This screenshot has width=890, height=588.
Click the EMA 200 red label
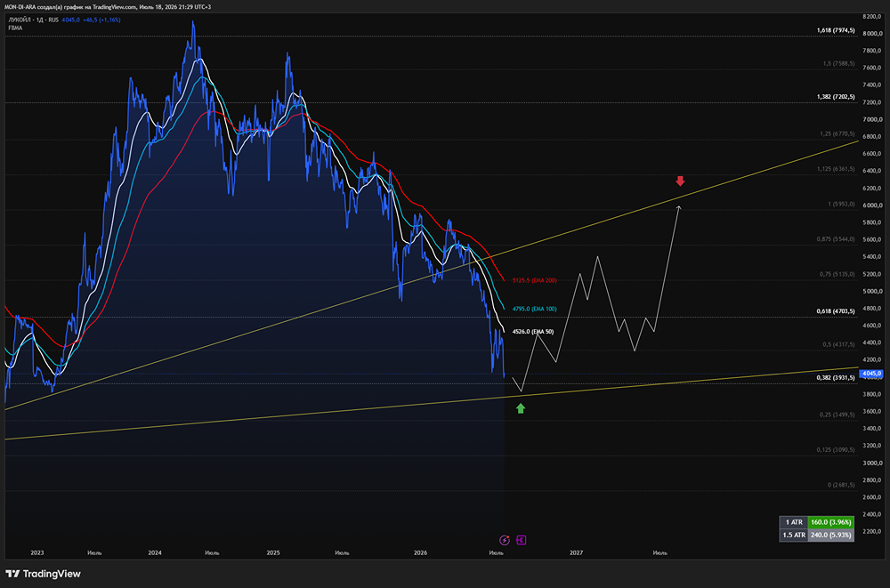(x=534, y=280)
